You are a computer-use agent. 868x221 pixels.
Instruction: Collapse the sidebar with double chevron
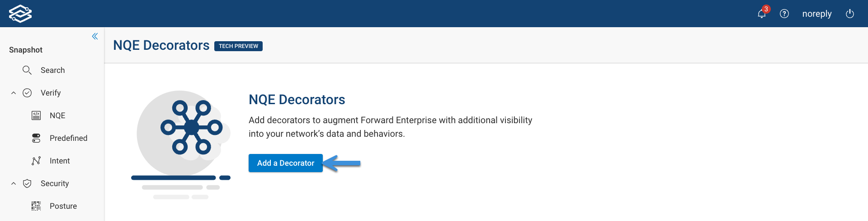(95, 36)
